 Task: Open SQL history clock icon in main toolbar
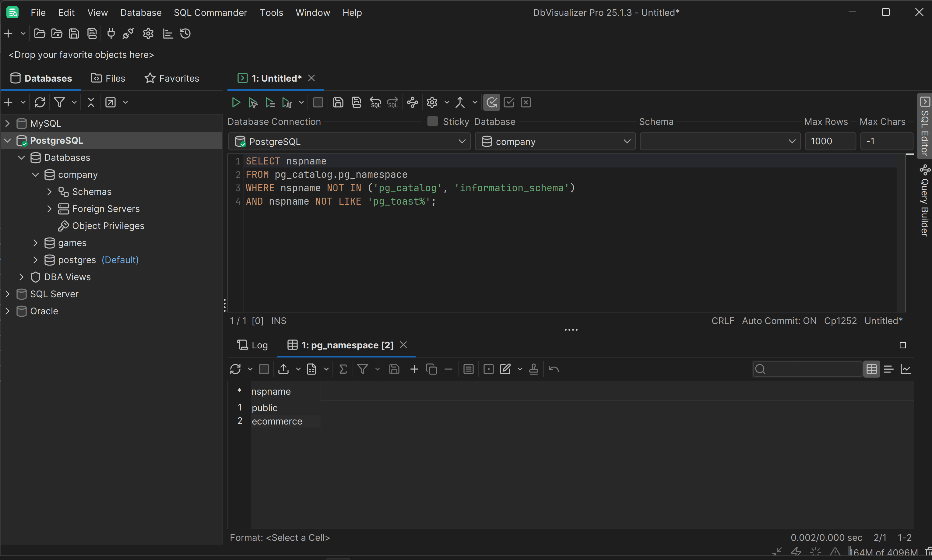point(185,33)
